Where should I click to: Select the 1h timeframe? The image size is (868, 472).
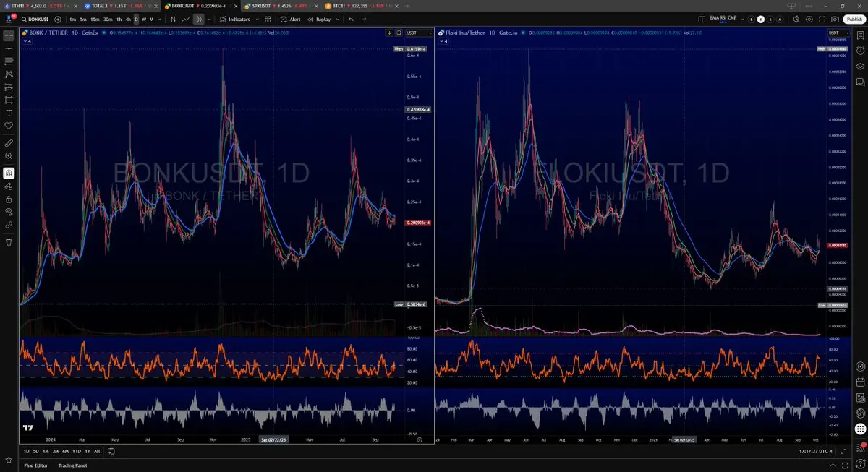coord(119,19)
